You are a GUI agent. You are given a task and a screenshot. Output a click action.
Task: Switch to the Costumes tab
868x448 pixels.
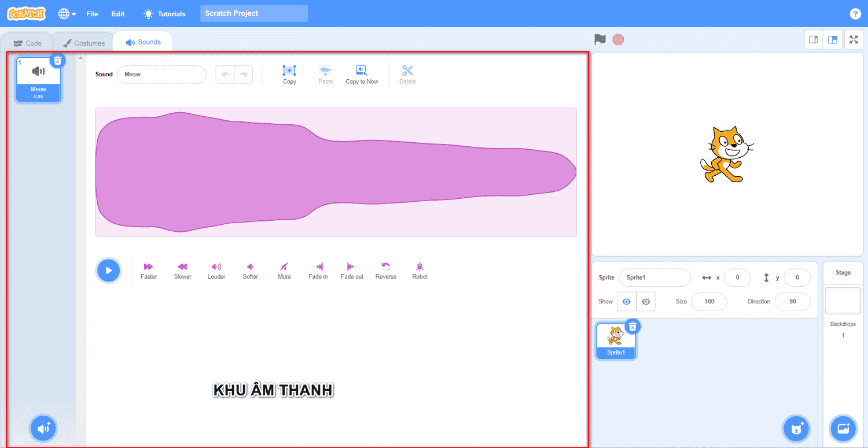84,43
